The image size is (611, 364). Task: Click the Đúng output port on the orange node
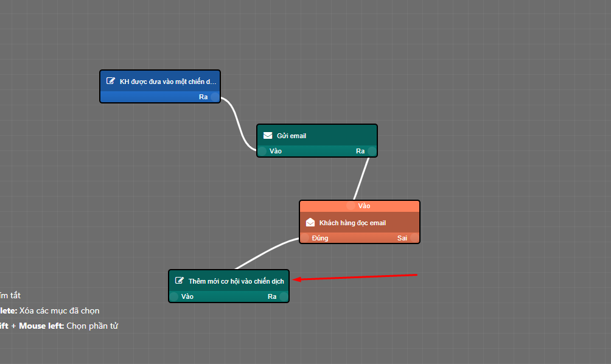(x=305, y=238)
